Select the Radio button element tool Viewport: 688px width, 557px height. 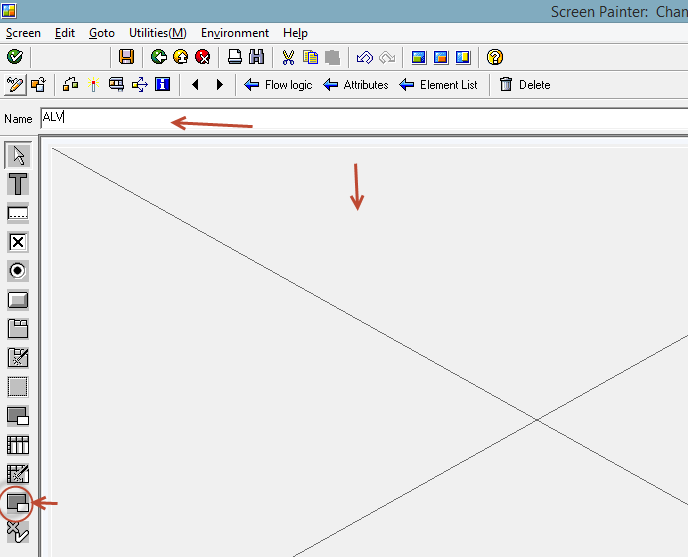(18, 271)
